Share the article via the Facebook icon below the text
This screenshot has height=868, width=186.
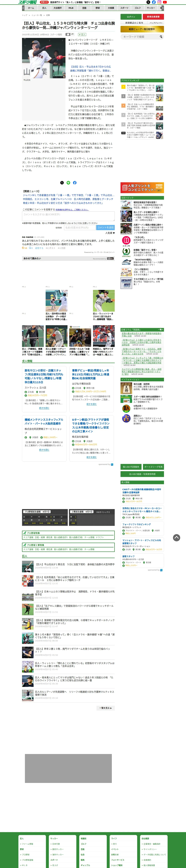tap(75, 183)
